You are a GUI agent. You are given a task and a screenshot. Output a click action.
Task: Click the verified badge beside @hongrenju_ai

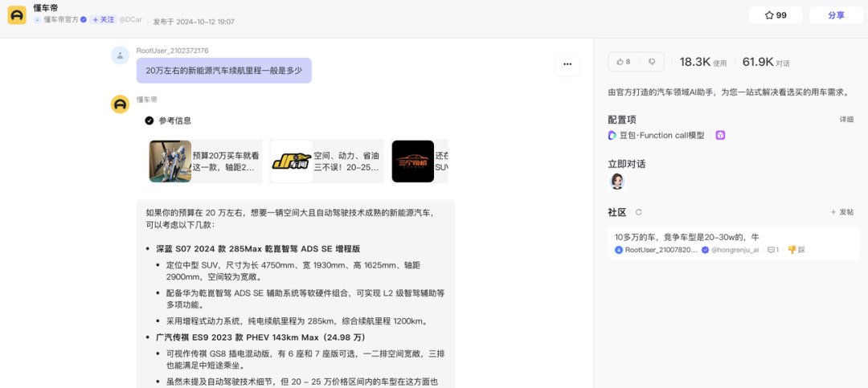coord(706,250)
